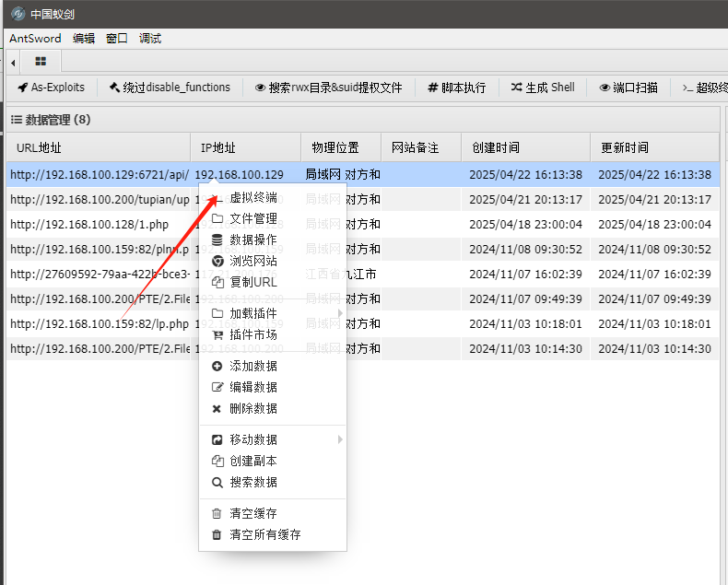The height and width of the screenshot is (585, 728).
Task: Open the 脚本执行 plugin
Action: [457, 88]
